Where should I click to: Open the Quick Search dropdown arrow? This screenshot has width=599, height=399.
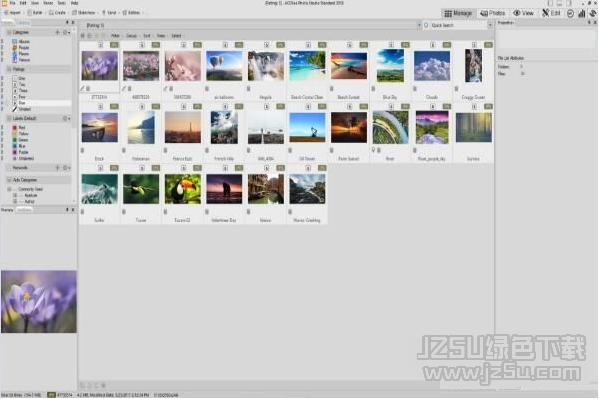click(x=490, y=25)
